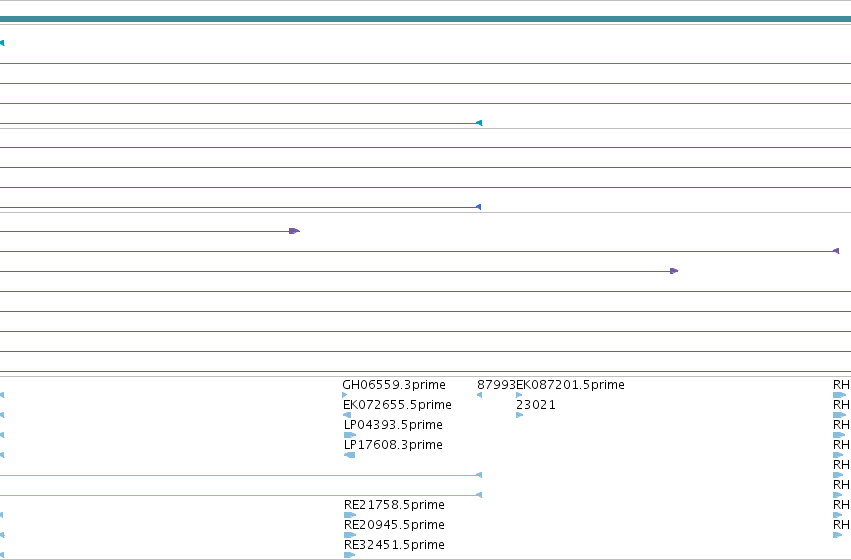The image size is (851, 560).
Task: Click the left-pointing purple arrowhead near right edge
Action: point(836,251)
